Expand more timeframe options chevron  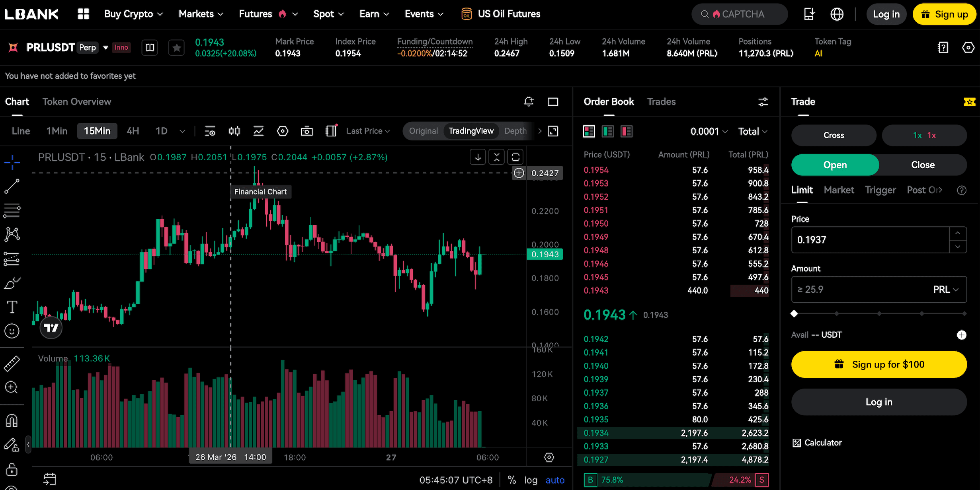(182, 131)
